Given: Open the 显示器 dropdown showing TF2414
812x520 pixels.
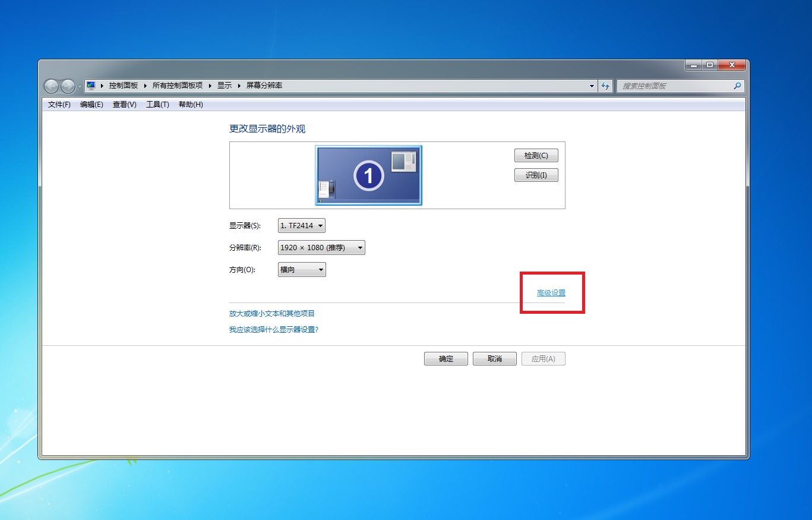Looking at the screenshot, I should pyautogui.click(x=302, y=226).
